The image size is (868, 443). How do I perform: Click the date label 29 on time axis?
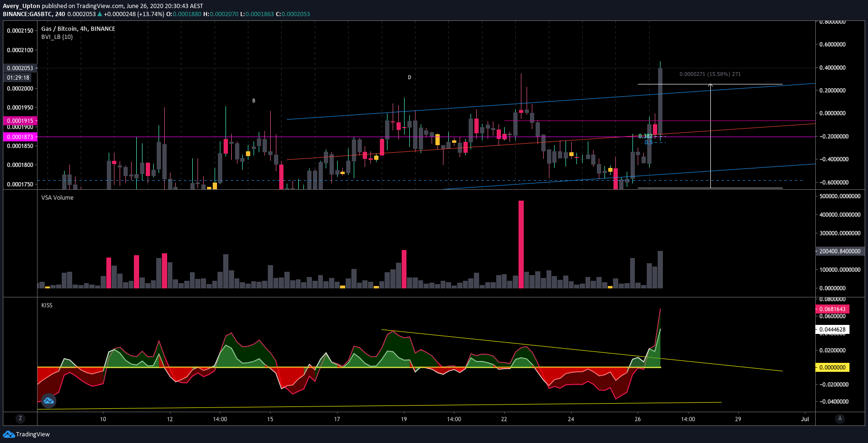click(738, 419)
